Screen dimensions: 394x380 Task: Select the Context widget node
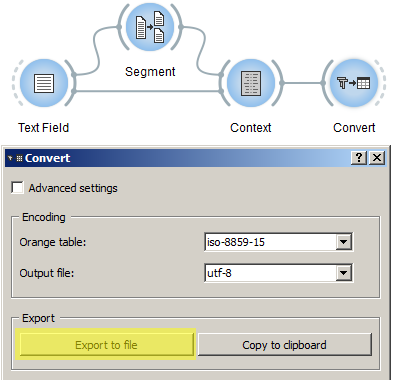(251, 83)
